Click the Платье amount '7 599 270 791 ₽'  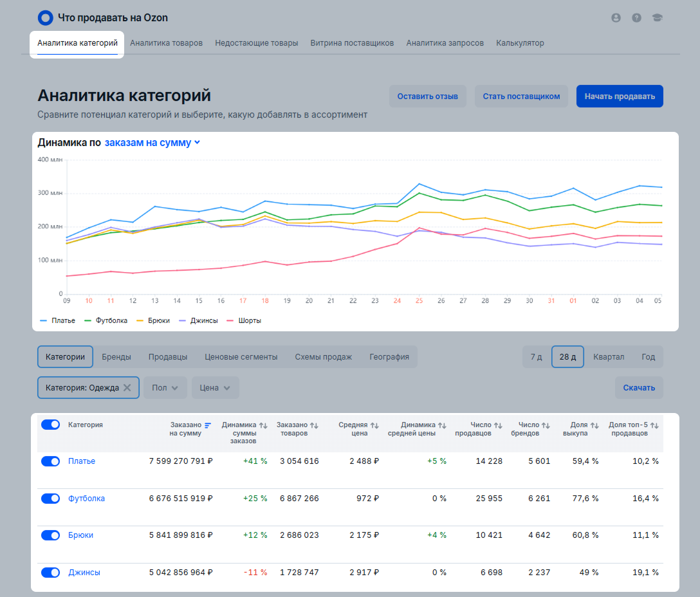[x=181, y=461]
